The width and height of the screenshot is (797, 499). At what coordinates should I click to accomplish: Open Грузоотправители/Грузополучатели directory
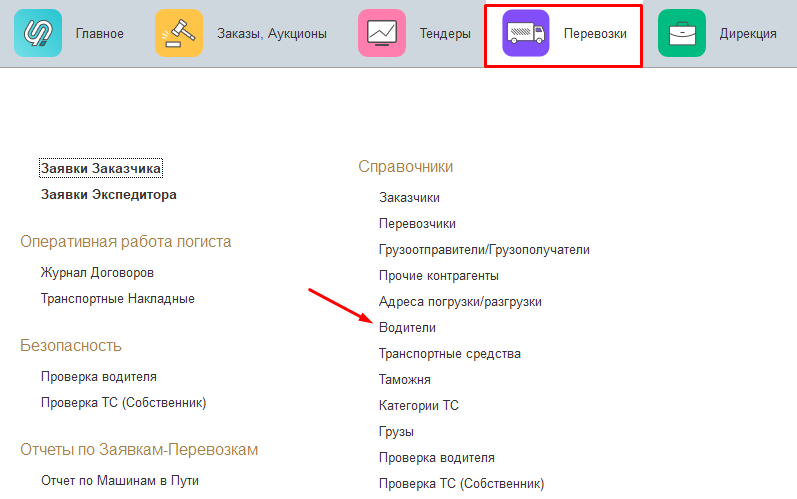484,250
